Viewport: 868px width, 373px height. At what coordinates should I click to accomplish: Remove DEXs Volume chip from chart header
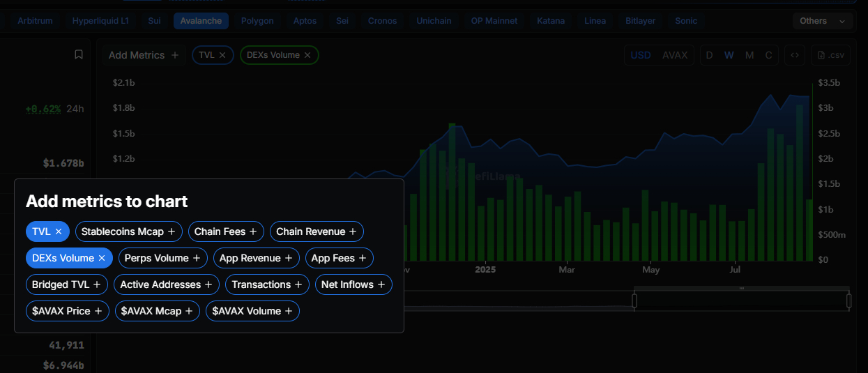pyautogui.click(x=307, y=55)
